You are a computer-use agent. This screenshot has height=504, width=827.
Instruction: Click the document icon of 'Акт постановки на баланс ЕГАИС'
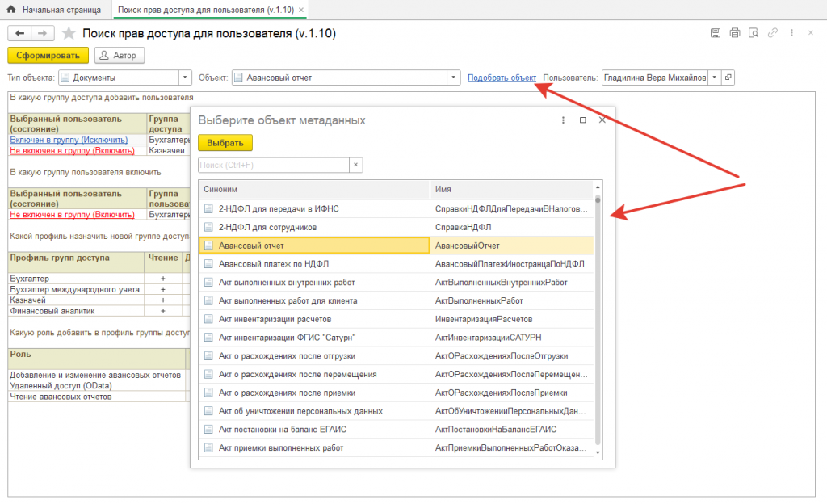click(209, 430)
